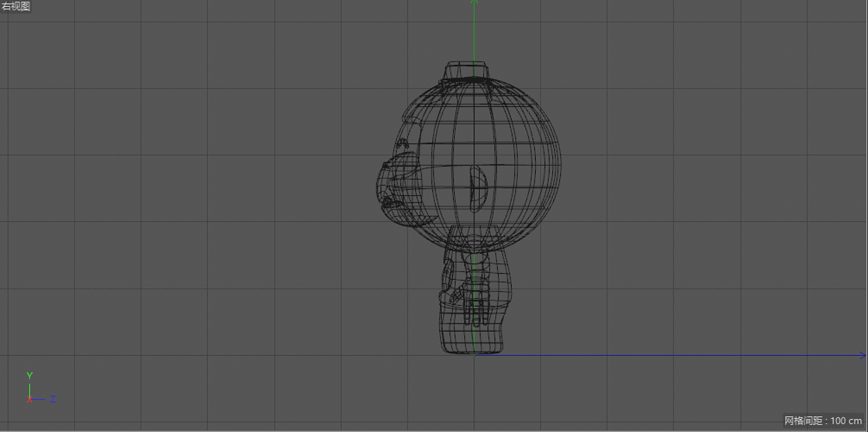Select the character's ear wireframe
The image size is (868, 432).
click(478, 188)
